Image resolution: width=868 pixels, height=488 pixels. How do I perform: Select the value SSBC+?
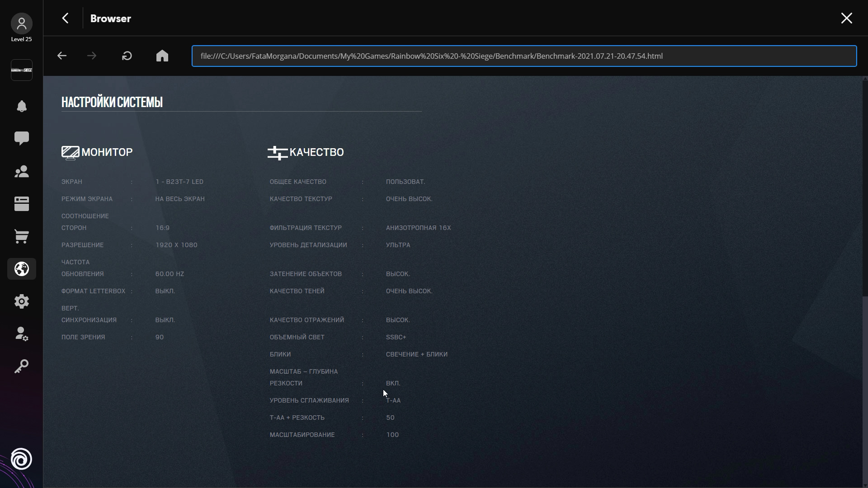396,337
